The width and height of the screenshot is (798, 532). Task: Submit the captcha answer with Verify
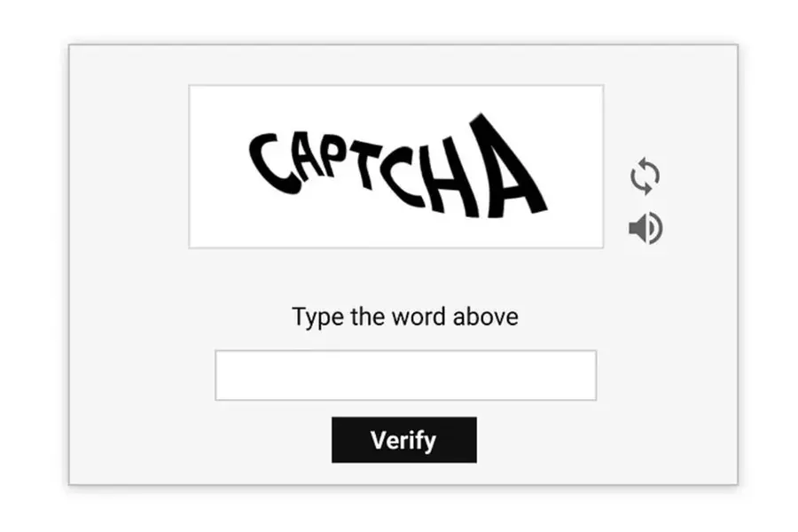(403, 440)
